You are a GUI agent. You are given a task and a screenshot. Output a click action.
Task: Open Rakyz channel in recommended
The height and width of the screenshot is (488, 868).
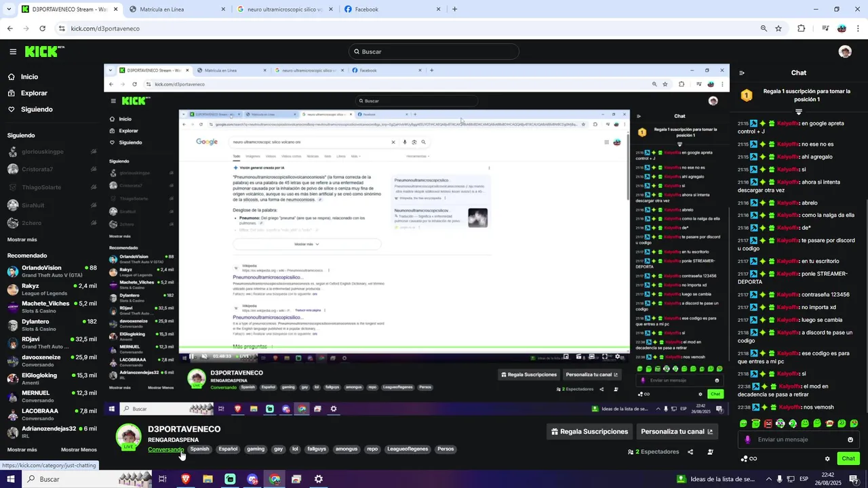52,289
